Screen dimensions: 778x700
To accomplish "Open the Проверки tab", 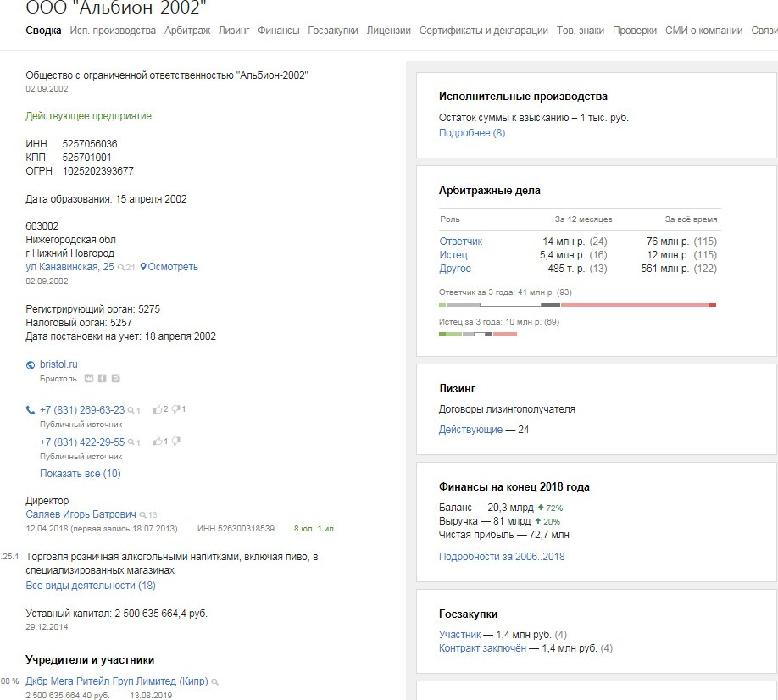I will point(635,31).
